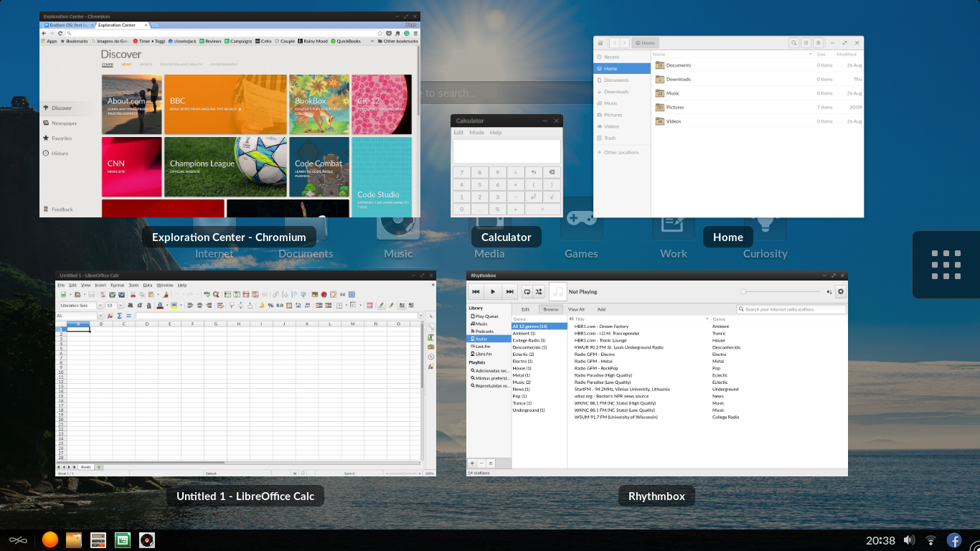This screenshot has width=980, height=551.
Task: Toggle shuffle mode in Rhythmbox
Action: pyautogui.click(x=539, y=291)
